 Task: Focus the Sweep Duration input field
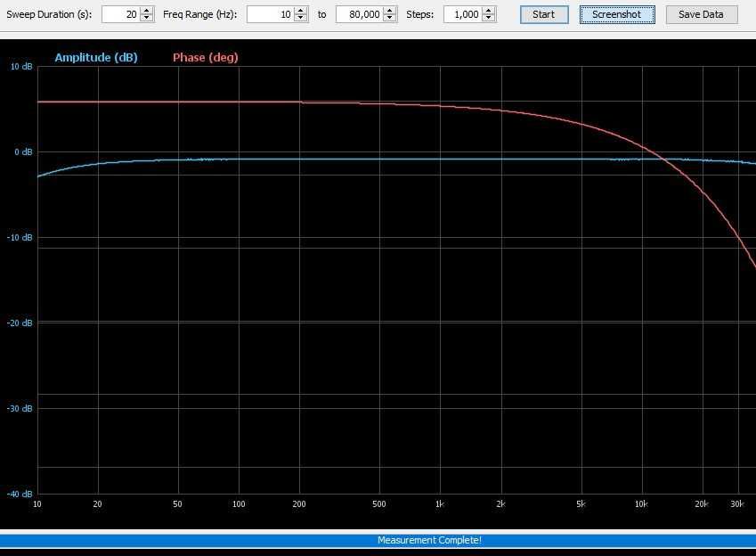pyautogui.click(x=121, y=14)
